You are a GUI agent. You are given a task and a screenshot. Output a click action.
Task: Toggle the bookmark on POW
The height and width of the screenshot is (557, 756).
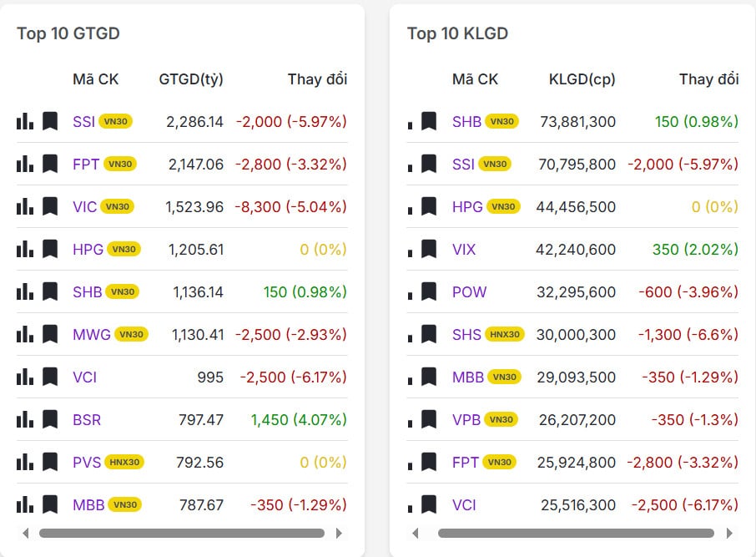pyautogui.click(x=431, y=291)
